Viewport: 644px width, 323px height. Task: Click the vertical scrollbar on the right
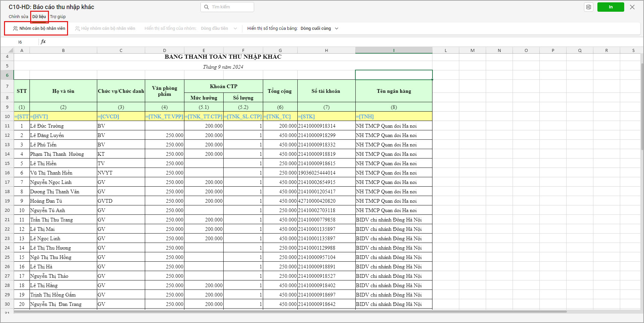[x=642, y=107]
